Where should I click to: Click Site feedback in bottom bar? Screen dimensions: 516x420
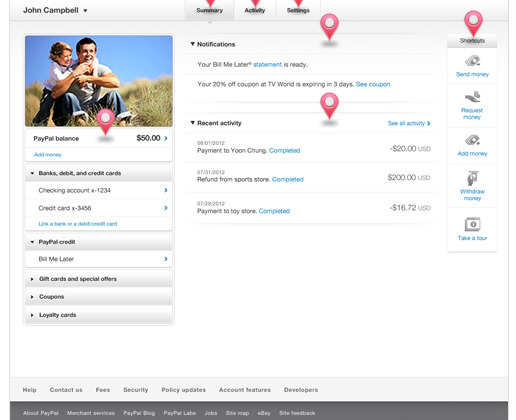click(x=297, y=413)
